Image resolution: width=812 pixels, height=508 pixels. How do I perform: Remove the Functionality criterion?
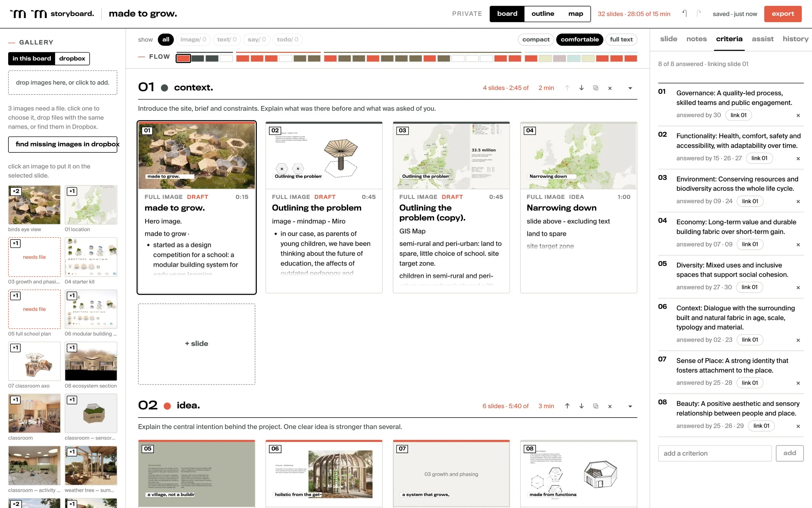[798, 158]
